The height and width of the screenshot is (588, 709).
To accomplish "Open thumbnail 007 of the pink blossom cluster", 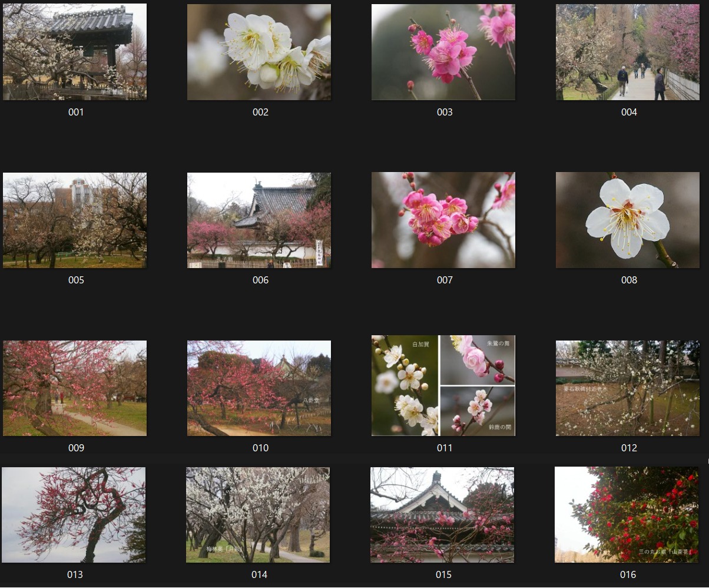I will pos(443,220).
